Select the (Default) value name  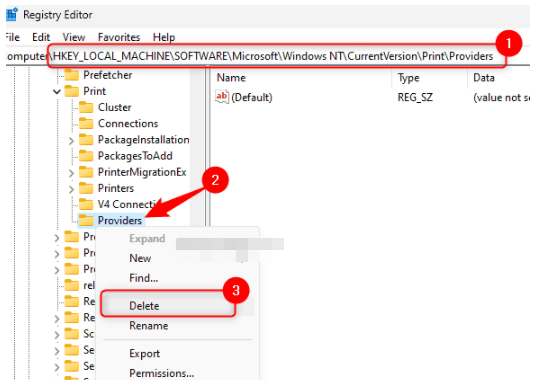coord(252,98)
